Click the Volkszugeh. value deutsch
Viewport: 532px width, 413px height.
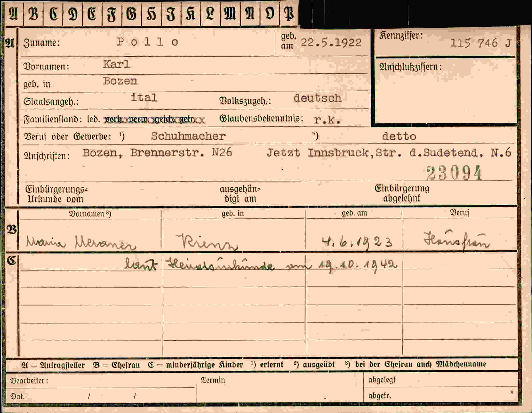[317, 98]
